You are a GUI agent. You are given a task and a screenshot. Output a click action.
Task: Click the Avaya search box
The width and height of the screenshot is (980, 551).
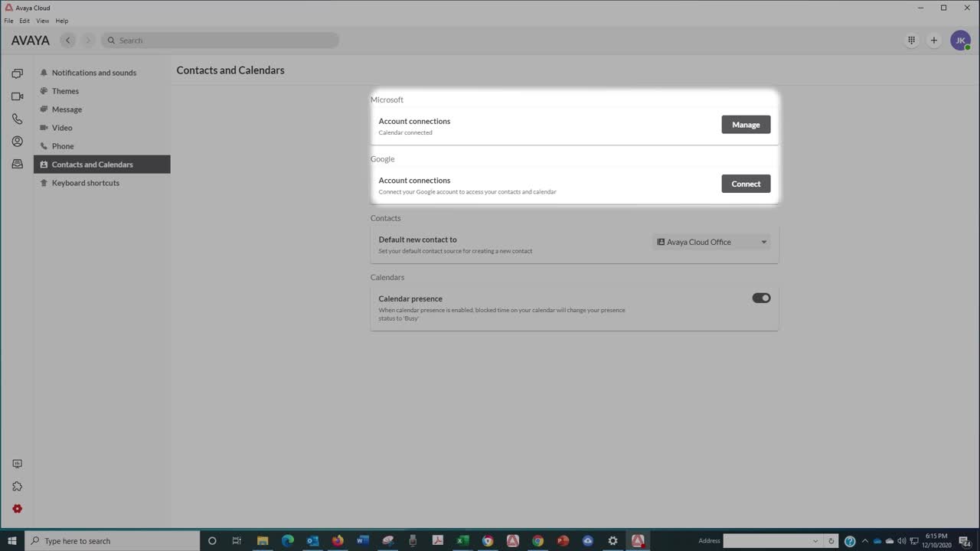220,41
